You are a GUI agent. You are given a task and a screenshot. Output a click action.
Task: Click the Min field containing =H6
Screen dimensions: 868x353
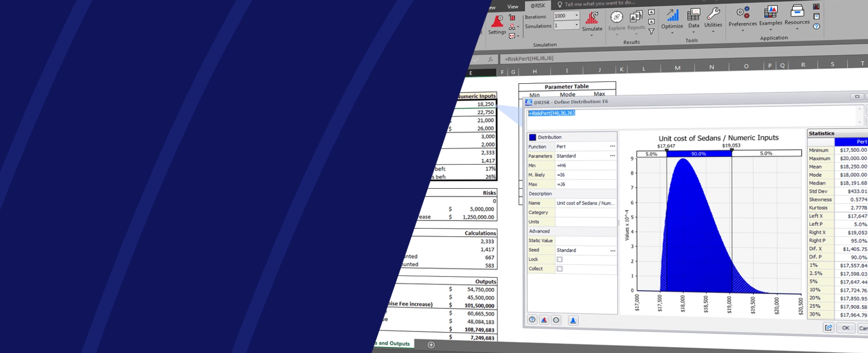(x=585, y=166)
